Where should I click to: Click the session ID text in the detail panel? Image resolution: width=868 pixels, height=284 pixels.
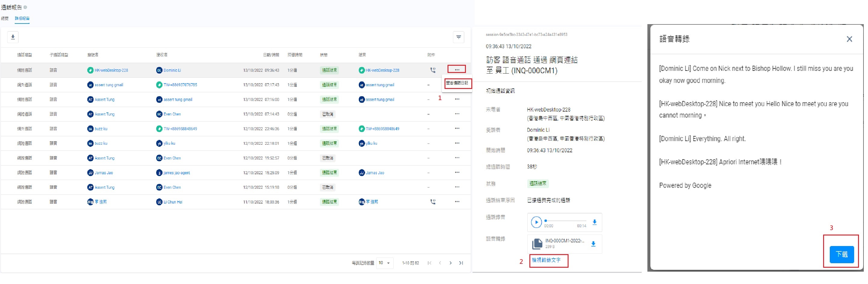[526, 34]
